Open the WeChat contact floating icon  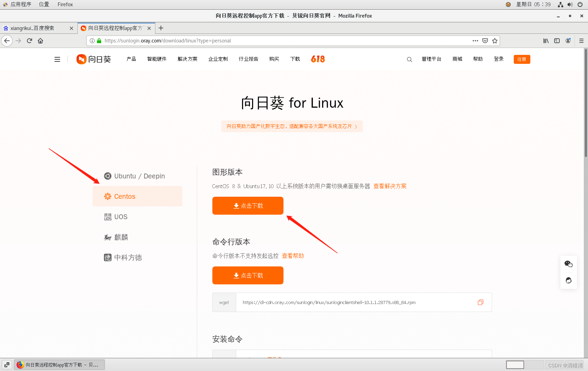pyautogui.click(x=569, y=264)
